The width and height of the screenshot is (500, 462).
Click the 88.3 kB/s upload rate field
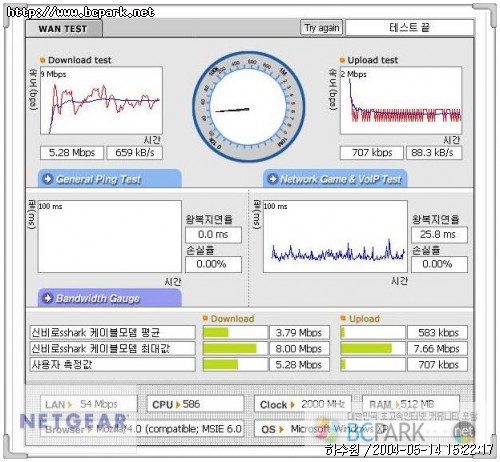pyautogui.click(x=434, y=153)
